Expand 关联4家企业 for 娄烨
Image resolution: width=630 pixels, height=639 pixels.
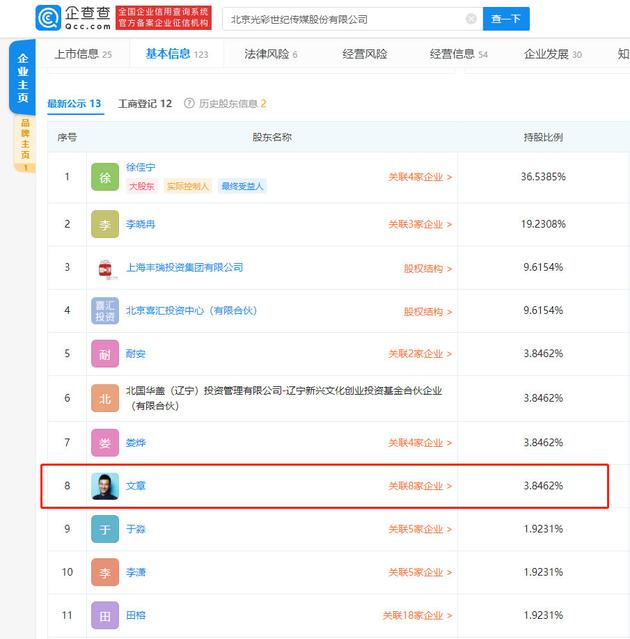pyautogui.click(x=420, y=443)
